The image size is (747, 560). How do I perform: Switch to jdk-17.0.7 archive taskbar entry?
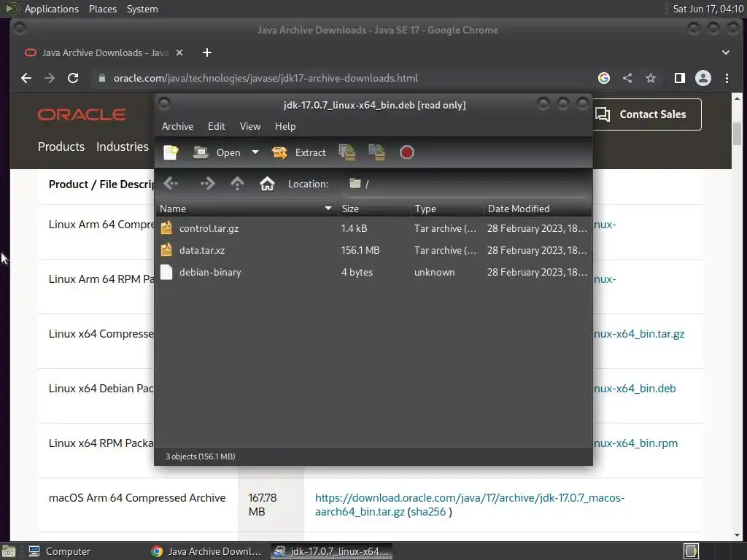332,551
